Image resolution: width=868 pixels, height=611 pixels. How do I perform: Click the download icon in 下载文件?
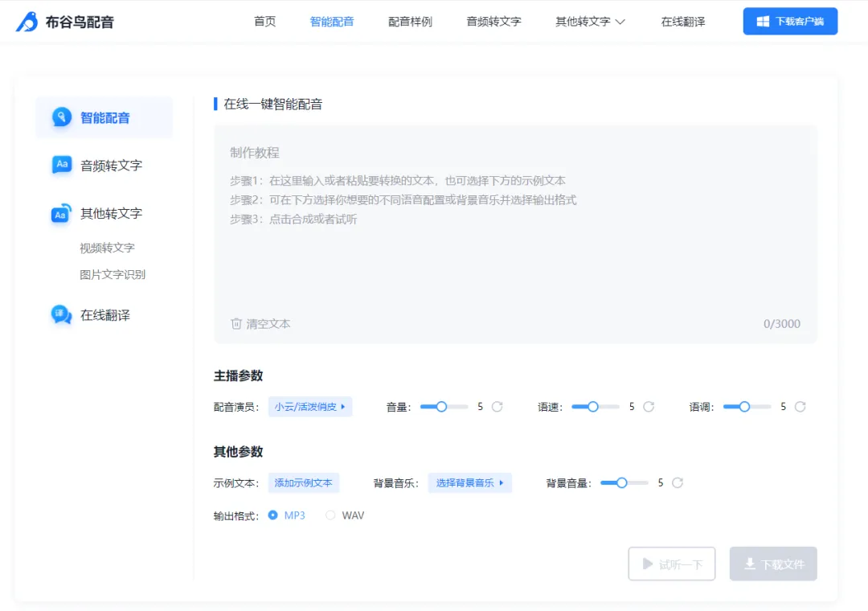(x=750, y=564)
